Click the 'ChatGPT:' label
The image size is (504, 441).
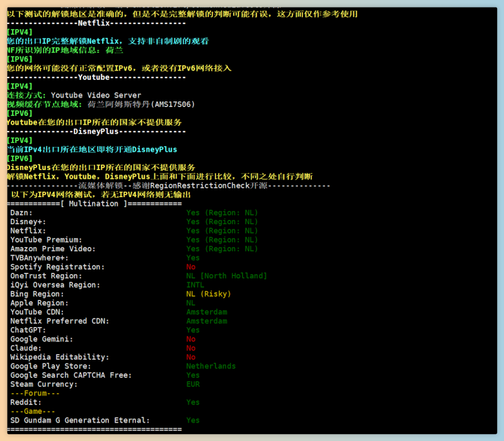28,329
